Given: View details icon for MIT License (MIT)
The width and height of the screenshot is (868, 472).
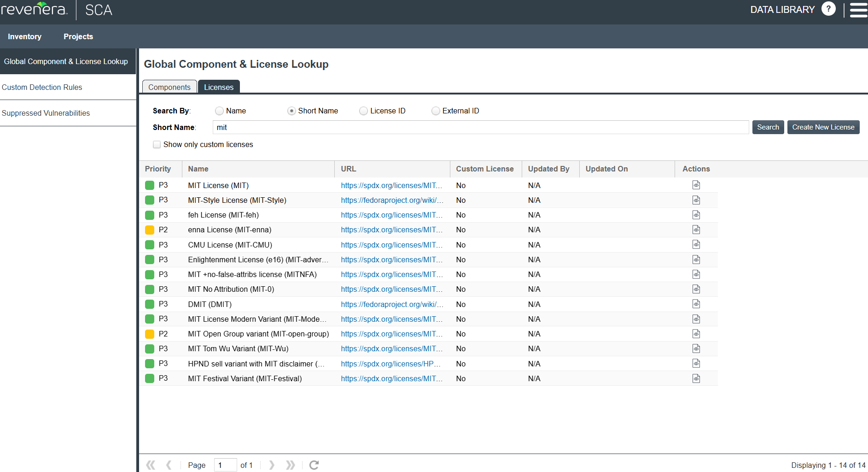Looking at the screenshot, I should [x=696, y=185].
